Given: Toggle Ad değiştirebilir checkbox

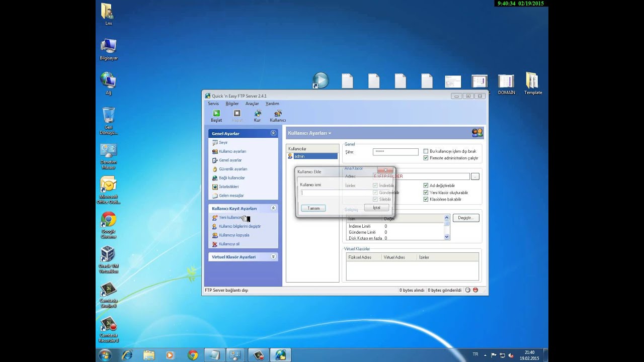Looking at the screenshot, I should (x=426, y=186).
